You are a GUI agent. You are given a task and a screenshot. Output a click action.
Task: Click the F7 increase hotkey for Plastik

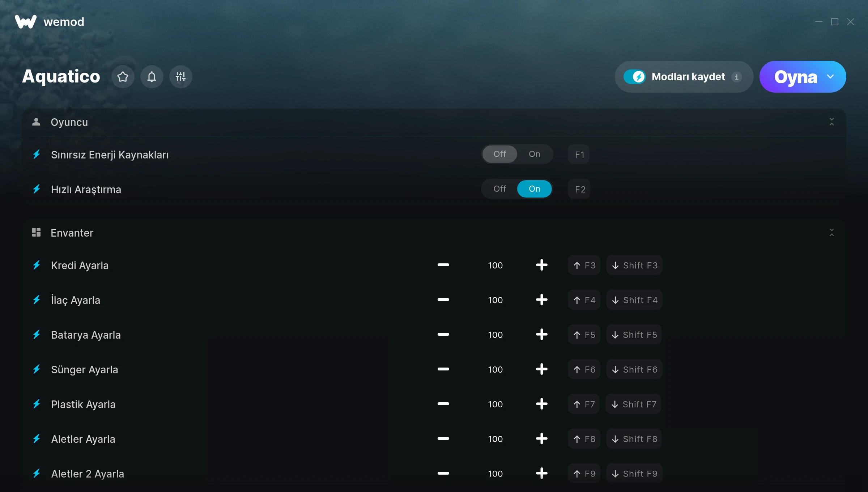(x=584, y=404)
